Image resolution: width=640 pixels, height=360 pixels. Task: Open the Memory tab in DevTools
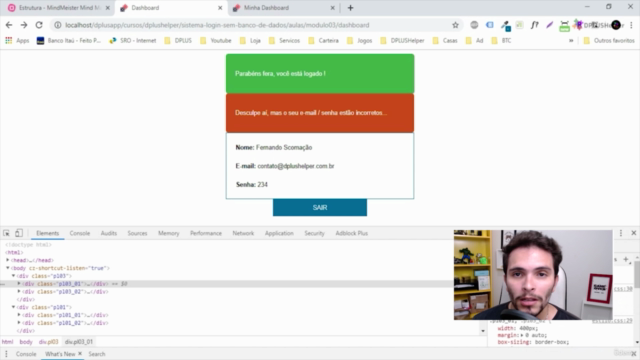(x=169, y=233)
